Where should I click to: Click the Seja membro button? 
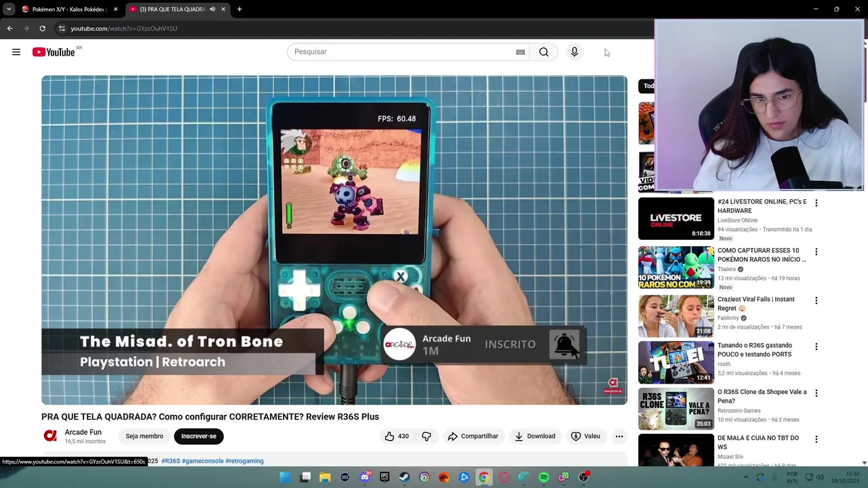[x=144, y=436]
